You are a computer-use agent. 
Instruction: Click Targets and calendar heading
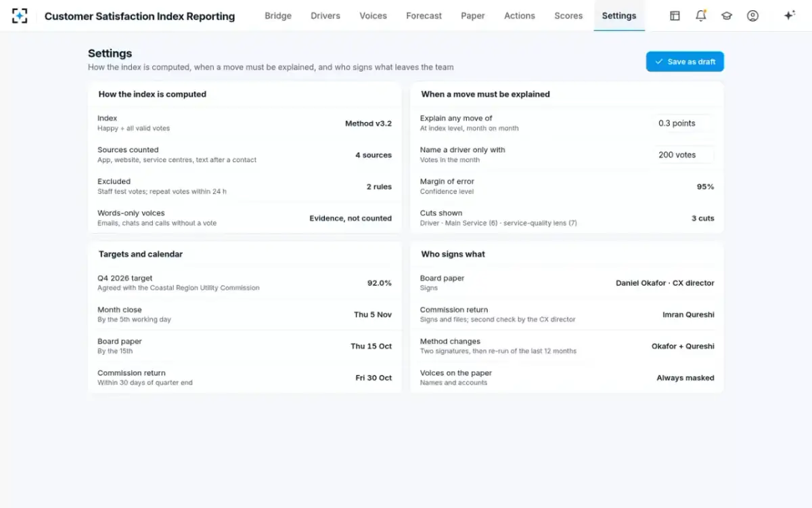141,254
